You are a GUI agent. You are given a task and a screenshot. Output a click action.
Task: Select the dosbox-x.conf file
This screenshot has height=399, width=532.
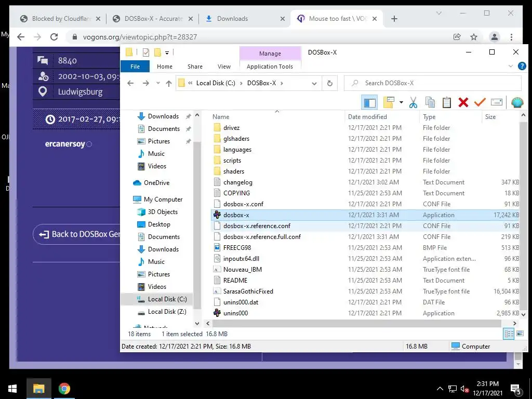point(243,204)
